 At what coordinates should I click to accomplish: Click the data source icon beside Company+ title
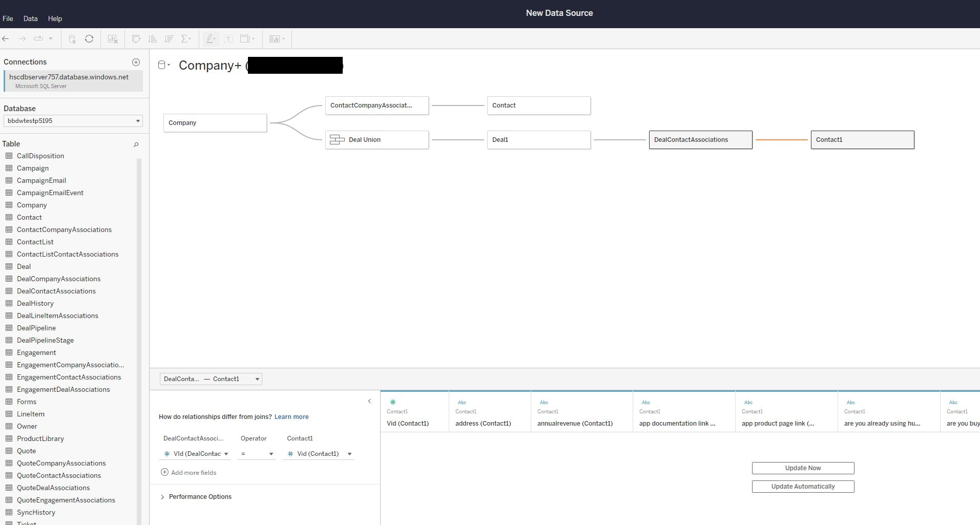pyautogui.click(x=162, y=65)
